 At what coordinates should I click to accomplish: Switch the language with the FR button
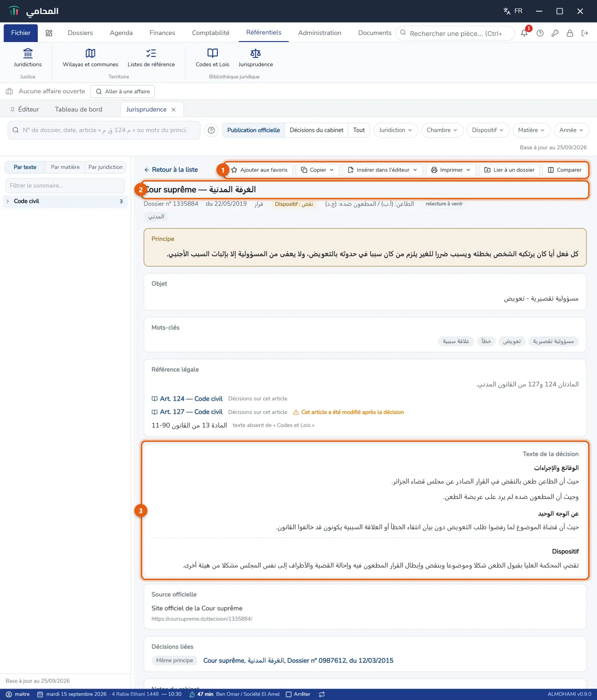(x=513, y=11)
